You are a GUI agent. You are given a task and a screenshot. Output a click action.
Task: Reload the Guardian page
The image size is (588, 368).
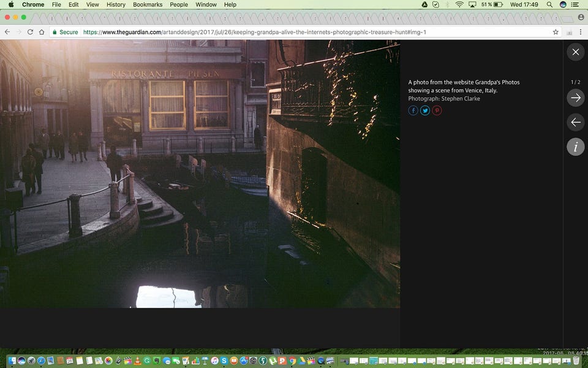tap(30, 32)
